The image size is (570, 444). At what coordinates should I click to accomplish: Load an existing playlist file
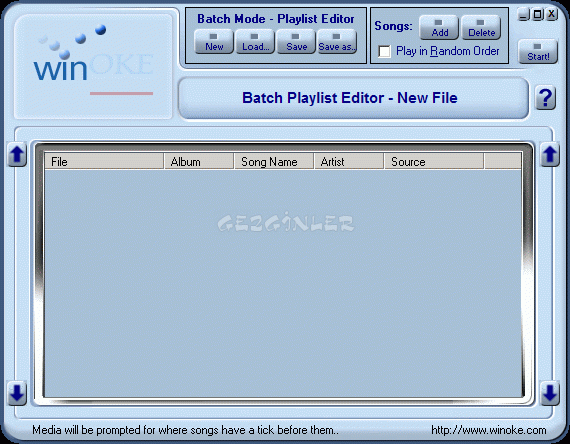coord(255,42)
